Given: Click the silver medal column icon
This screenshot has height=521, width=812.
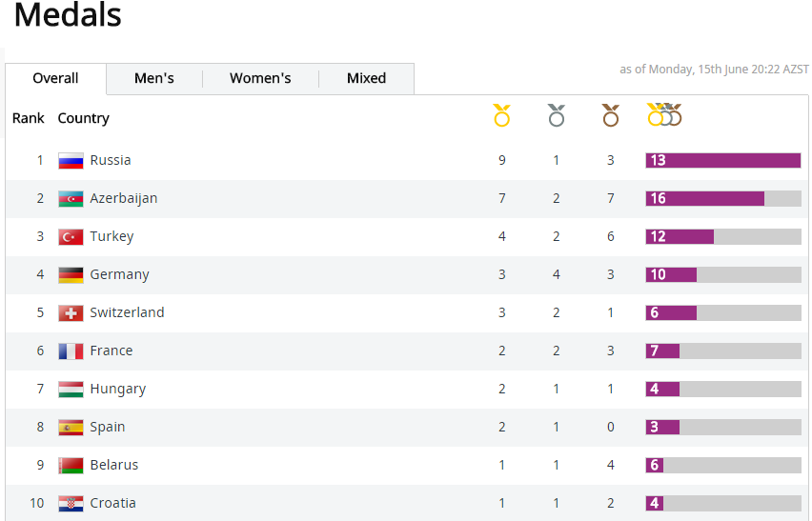Looking at the screenshot, I should pyautogui.click(x=557, y=116).
